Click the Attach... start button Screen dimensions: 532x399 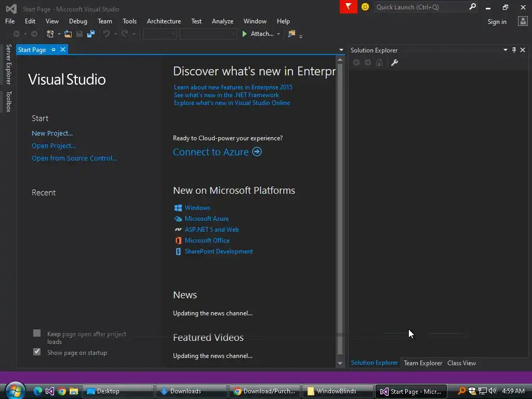tap(259, 34)
